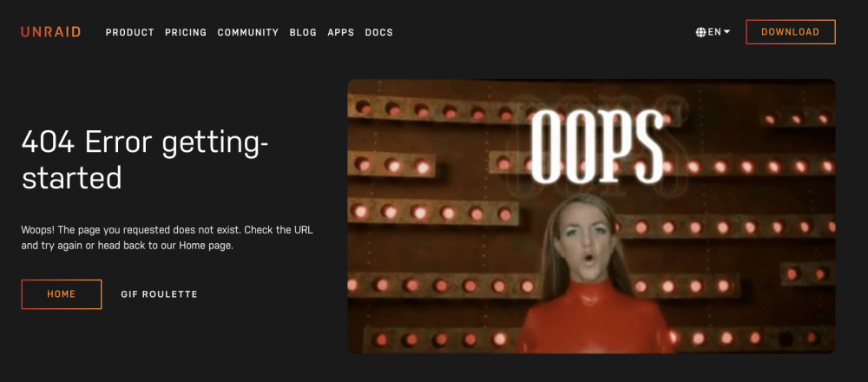Select the '404 Error getting-started' heading
The width and height of the screenshot is (868, 382).
(145, 161)
